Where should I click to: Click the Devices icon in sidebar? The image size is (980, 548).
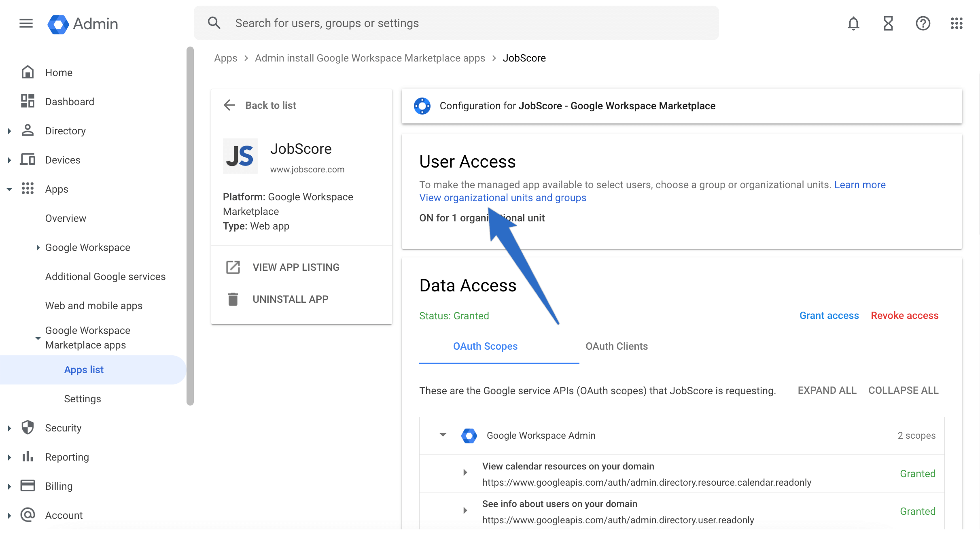click(x=28, y=159)
